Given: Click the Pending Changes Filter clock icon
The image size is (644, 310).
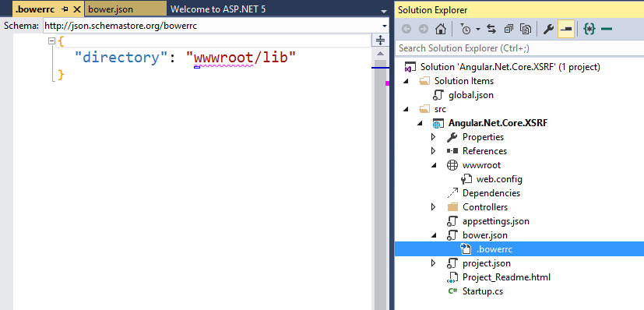Looking at the screenshot, I should pyautogui.click(x=466, y=30).
